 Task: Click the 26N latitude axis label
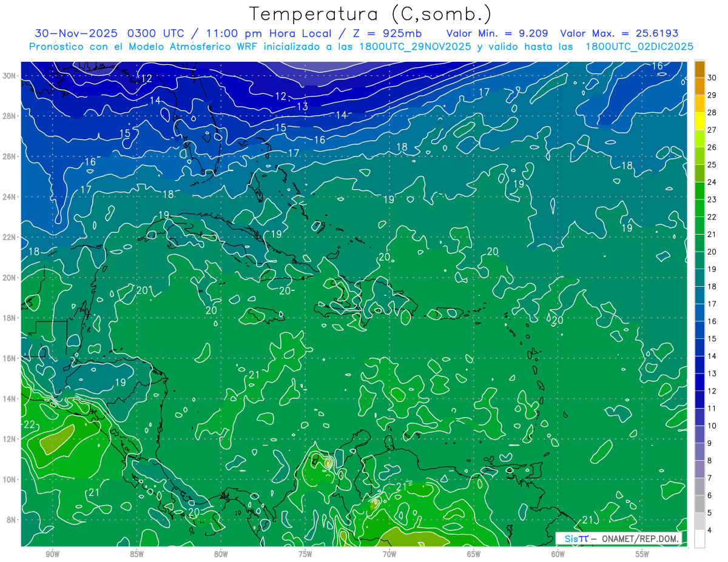(10, 156)
